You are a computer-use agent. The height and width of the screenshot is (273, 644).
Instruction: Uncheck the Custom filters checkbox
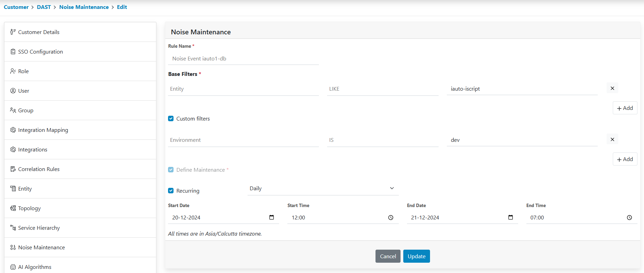click(171, 118)
